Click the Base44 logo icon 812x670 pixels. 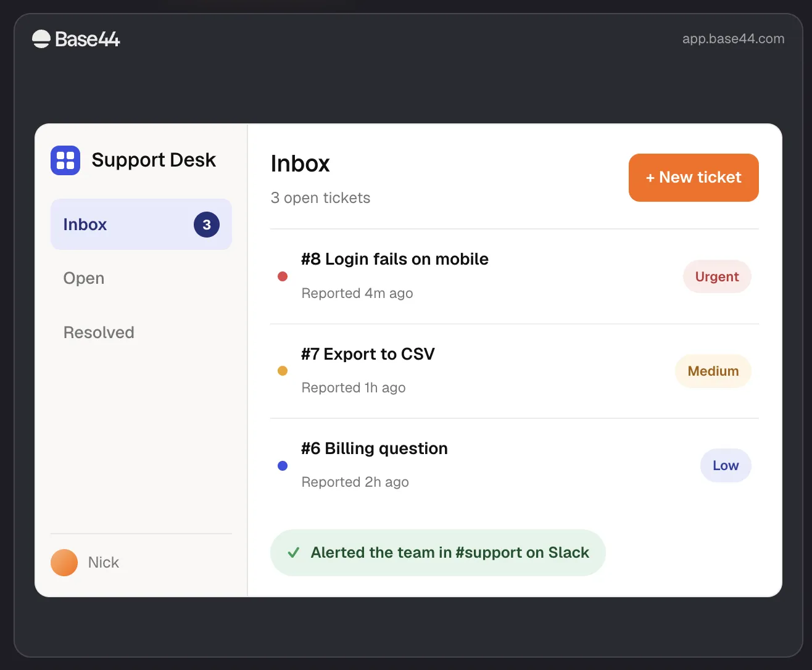(41, 39)
